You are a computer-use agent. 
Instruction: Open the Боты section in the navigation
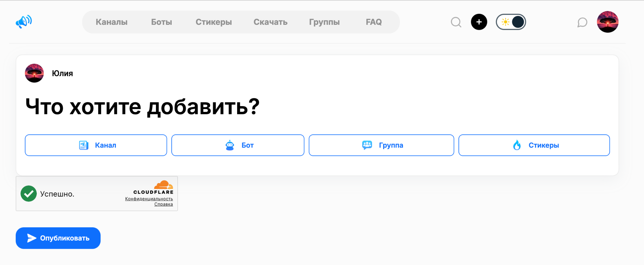coord(161,22)
